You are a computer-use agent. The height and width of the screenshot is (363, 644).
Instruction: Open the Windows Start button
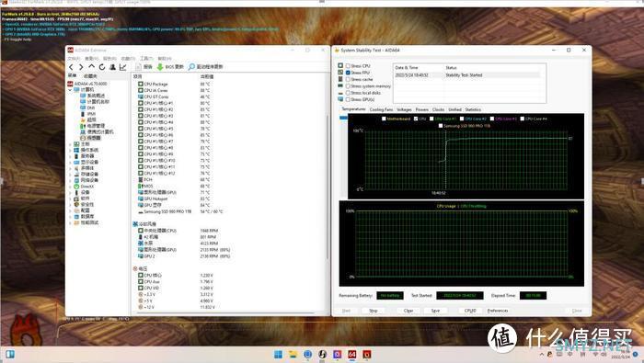click(278, 355)
